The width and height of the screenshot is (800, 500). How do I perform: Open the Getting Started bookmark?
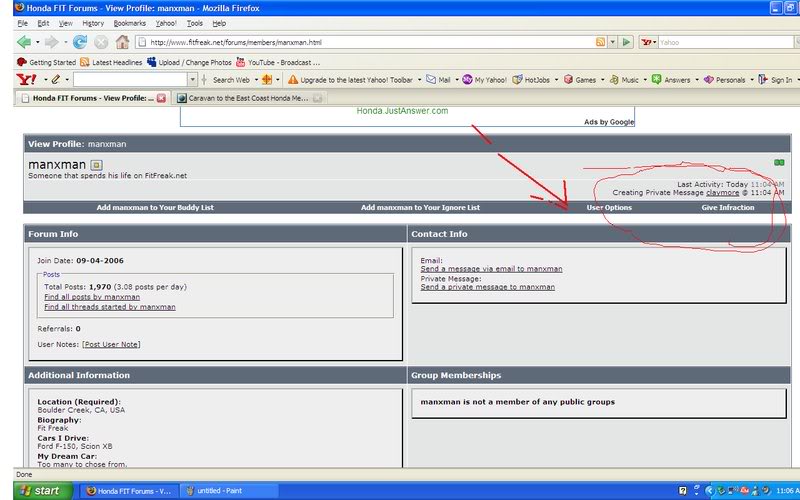(x=46, y=62)
